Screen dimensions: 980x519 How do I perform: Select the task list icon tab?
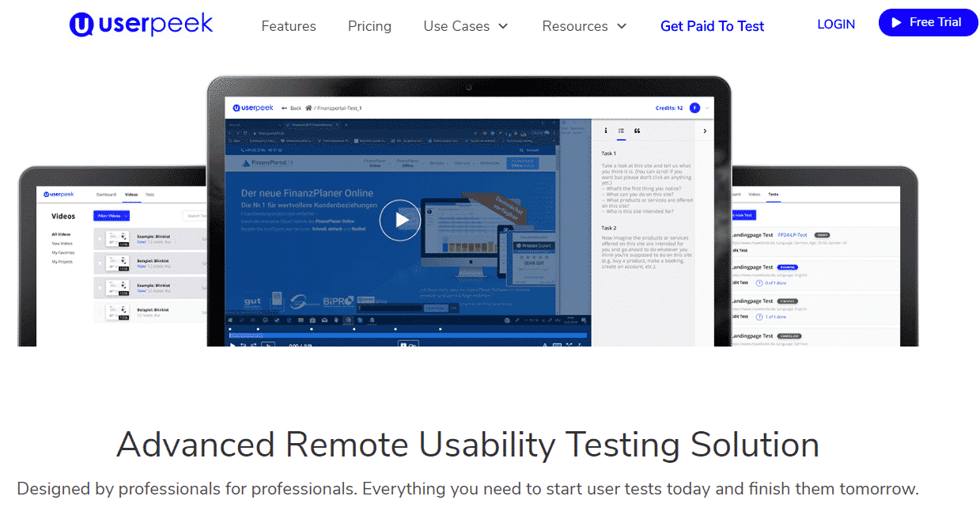pyautogui.click(x=622, y=131)
